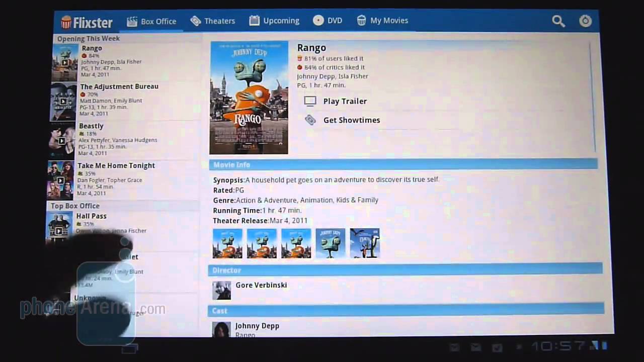Switch to the Theaters tab

(x=213, y=21)
